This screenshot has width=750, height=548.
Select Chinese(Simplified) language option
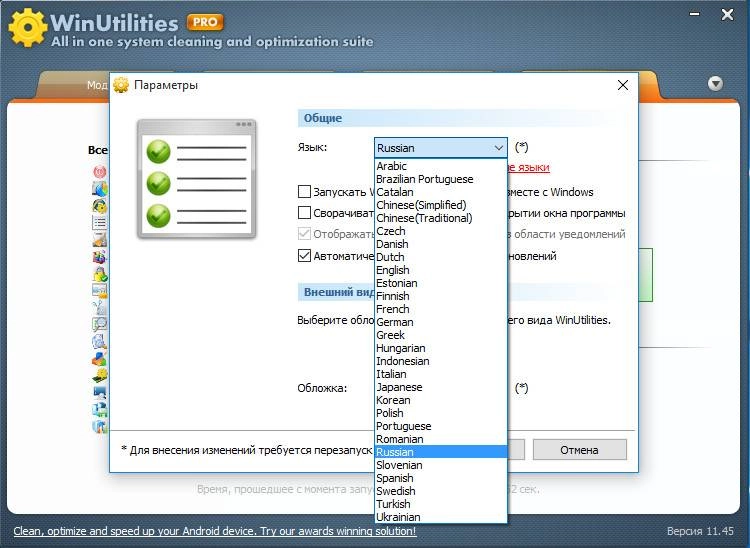point(441,205)
